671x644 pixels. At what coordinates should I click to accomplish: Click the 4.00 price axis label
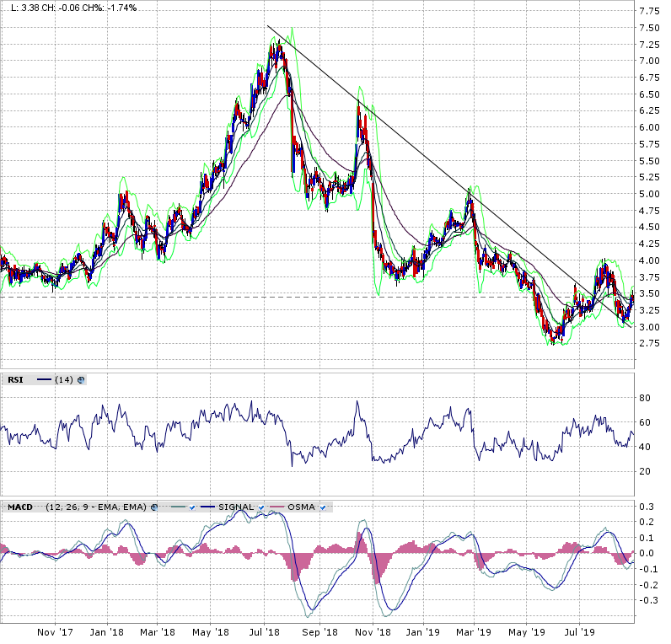(x=649, y=260)
